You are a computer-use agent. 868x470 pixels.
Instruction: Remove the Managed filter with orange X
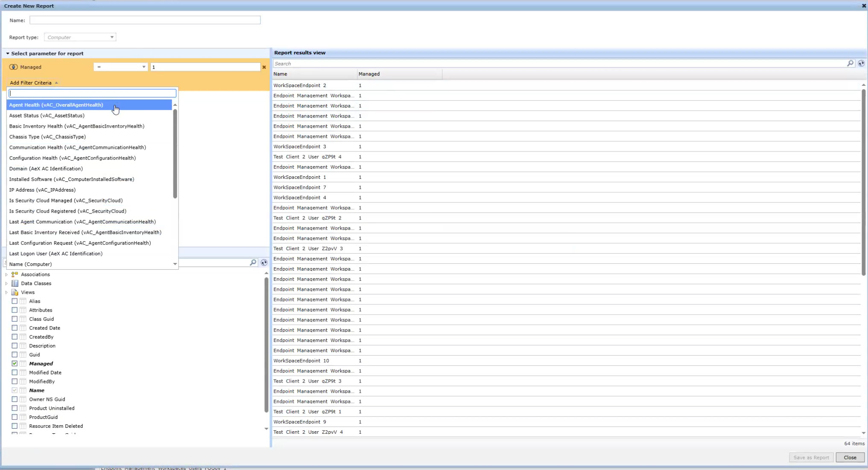click(264, 67)
